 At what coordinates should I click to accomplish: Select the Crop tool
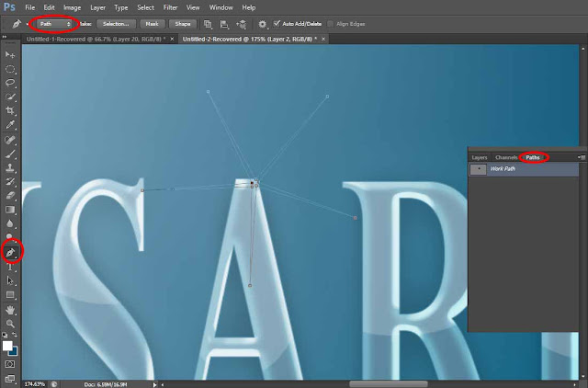[x=10, y=110]
